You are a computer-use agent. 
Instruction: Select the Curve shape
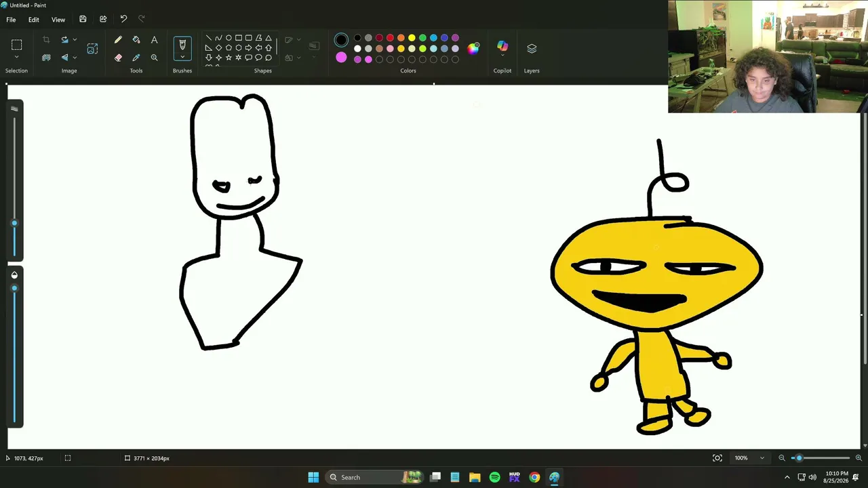point(218,38)
